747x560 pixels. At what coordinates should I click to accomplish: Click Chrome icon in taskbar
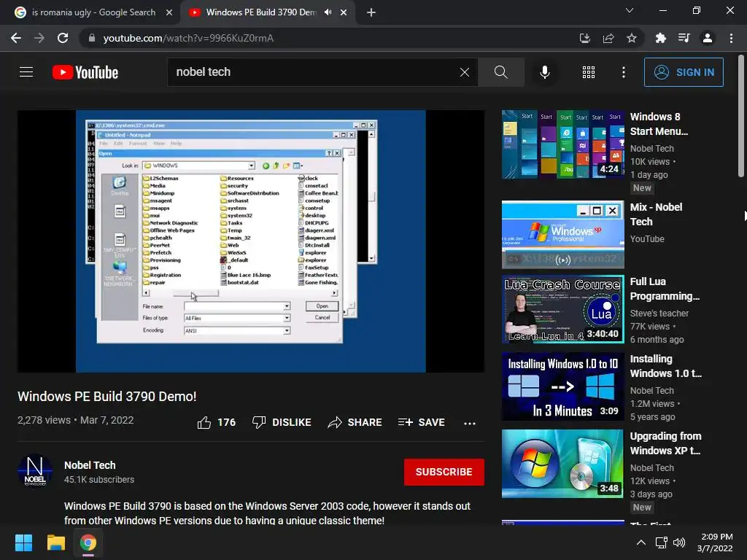tap(88, 542)
